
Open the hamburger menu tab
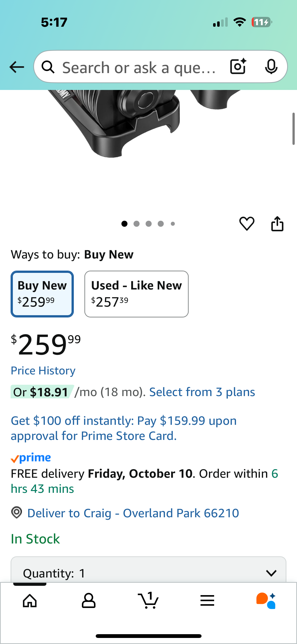(x=207, y=601)
